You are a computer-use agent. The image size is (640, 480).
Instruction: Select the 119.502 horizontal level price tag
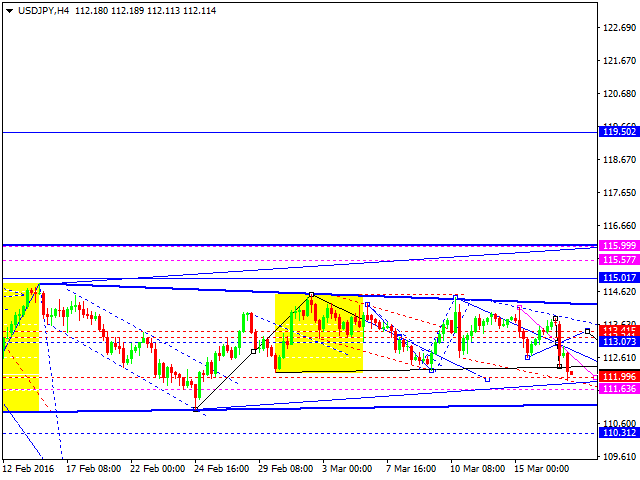click(x=616, y=132)
